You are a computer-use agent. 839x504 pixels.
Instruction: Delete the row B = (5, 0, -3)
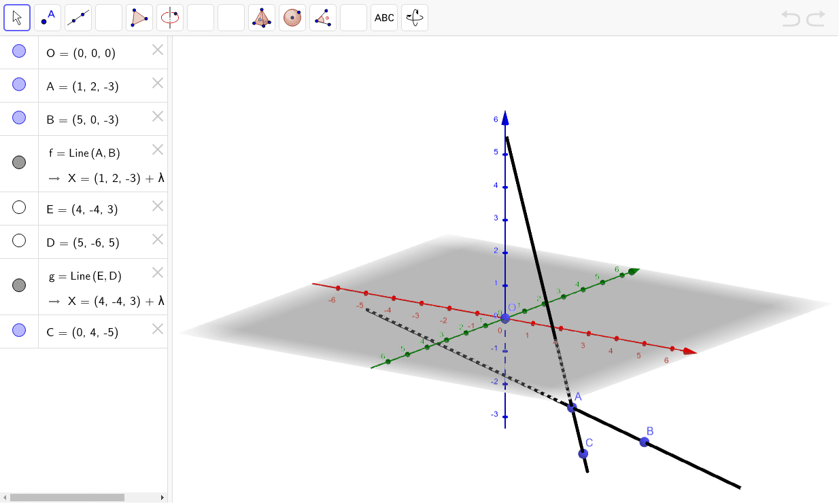(158, 116)
